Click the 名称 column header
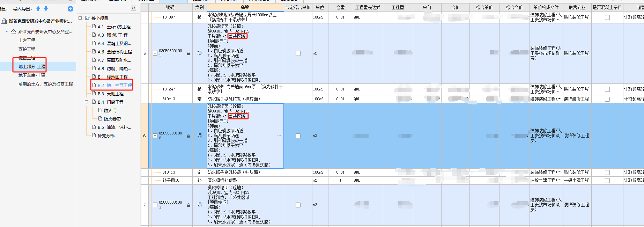644x227 pixels. pyautogui.click(x=245, y=7)
